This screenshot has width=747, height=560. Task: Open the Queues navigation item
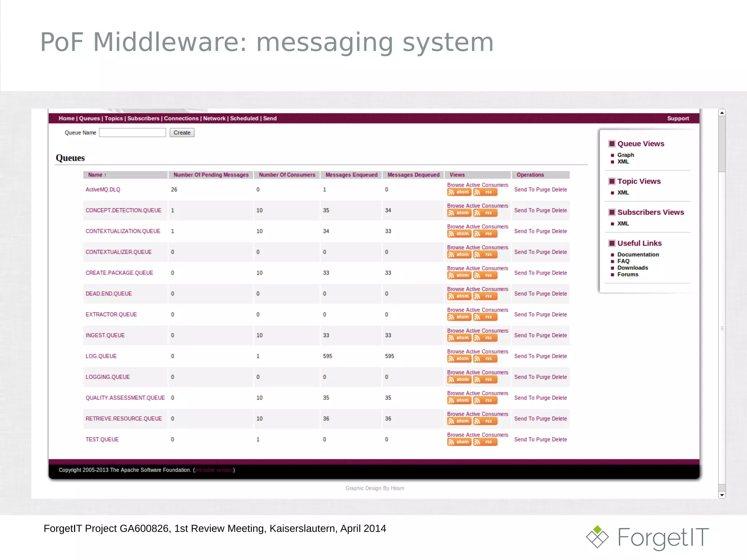point(89,118)
